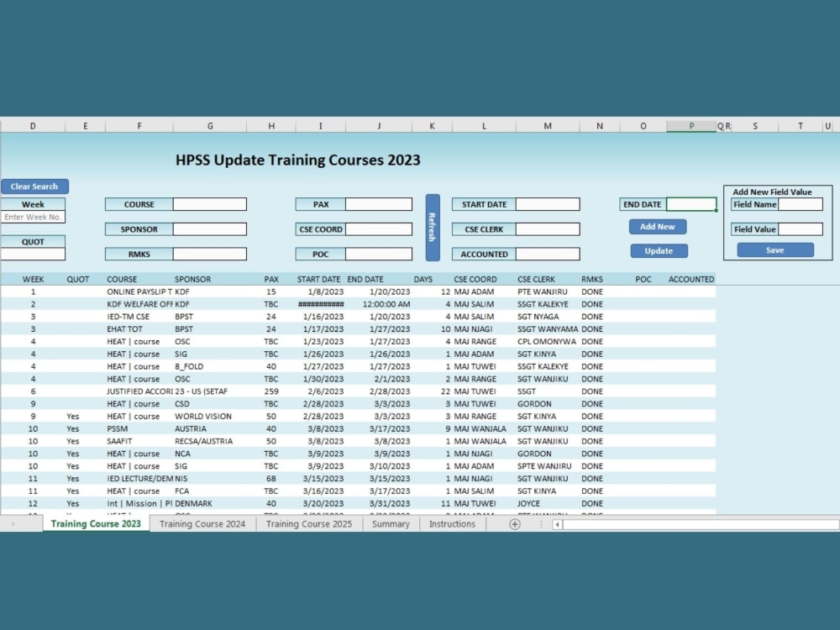The image size is (840, 630).
Task: Click the COURSE input field
Action: pyautogui.click(x=209, y=204)
